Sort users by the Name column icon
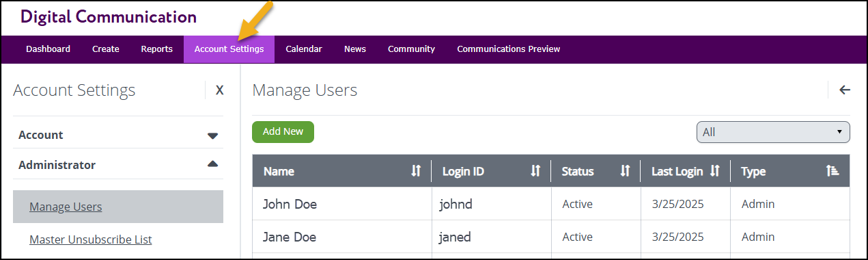 click(416, 171)
